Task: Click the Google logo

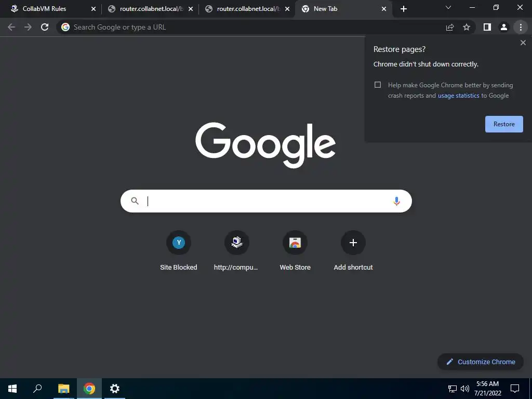Action: (265, 145)
